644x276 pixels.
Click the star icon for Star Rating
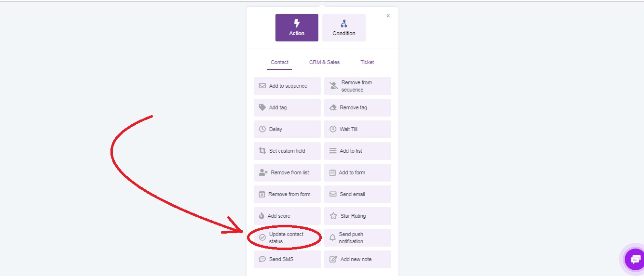(x=333, y=216)
